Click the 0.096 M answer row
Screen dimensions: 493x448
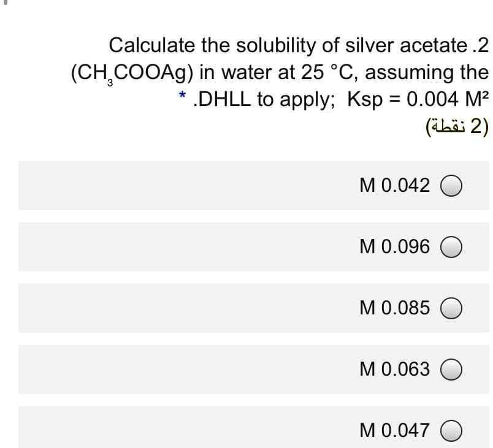245,247
